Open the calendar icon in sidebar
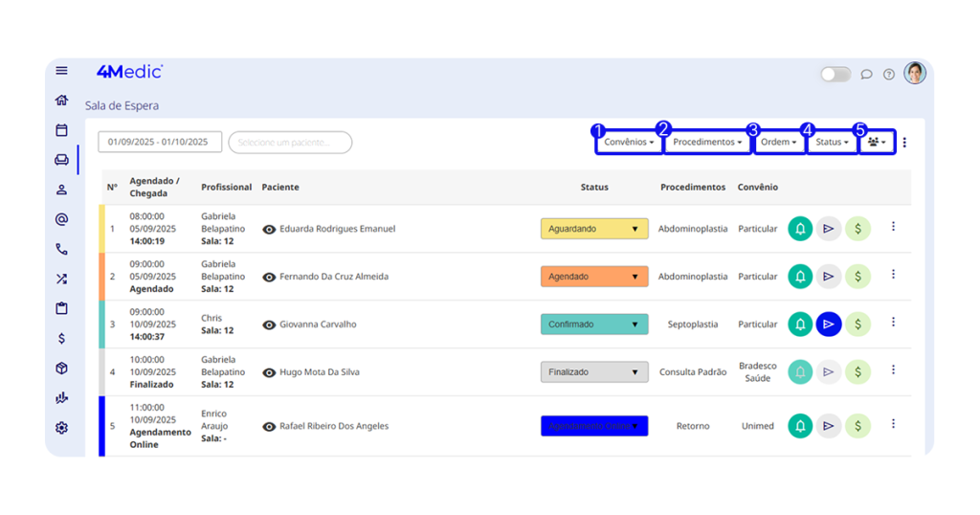 click(62, 130)
